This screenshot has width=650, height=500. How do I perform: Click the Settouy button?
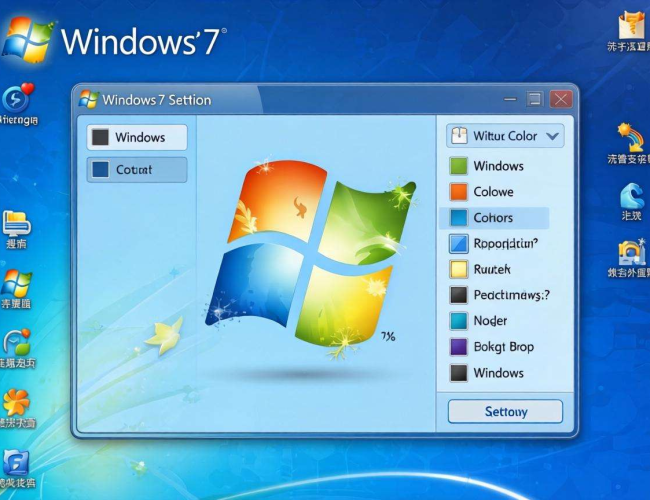click(505, 411)
